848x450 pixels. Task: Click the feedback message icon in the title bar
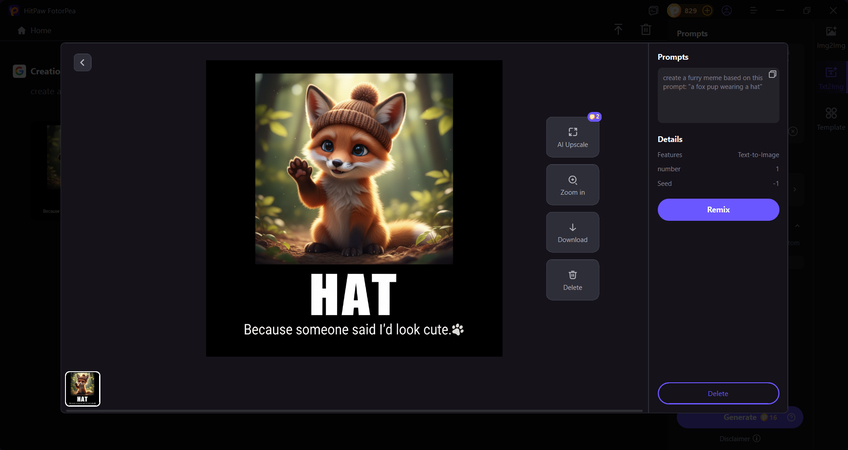click(654, 10)
